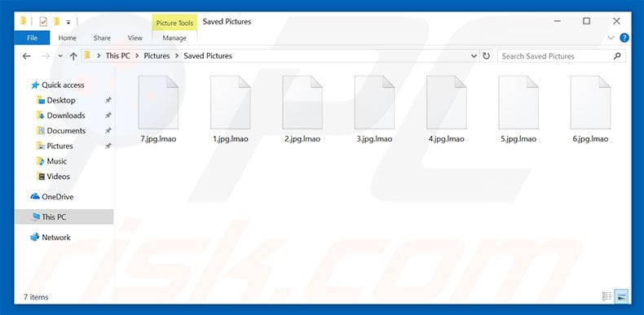Select the 5.jpg.lmao file icon
The height and width of the screenshot is (315, 644).
(x=518, y=103)
